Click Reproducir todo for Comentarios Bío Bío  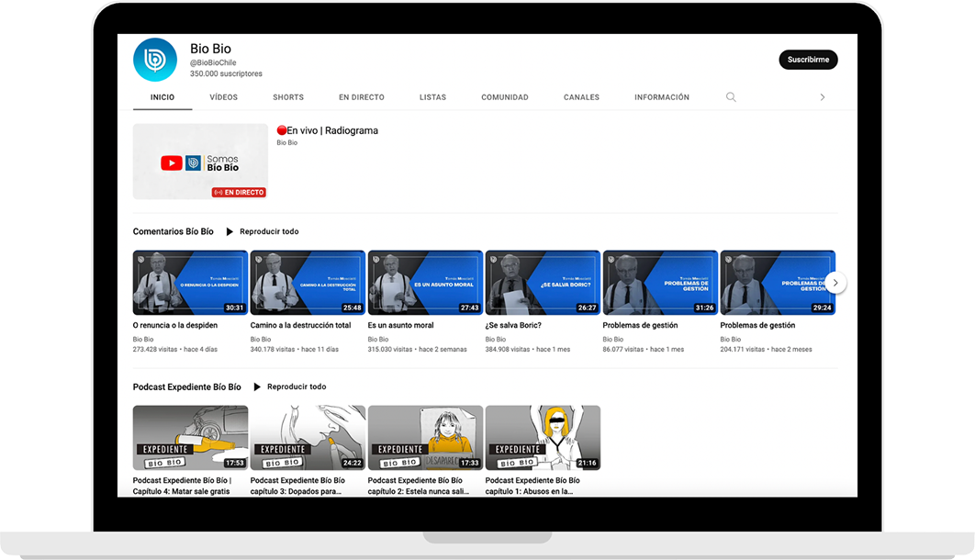[x=269, y=232]
